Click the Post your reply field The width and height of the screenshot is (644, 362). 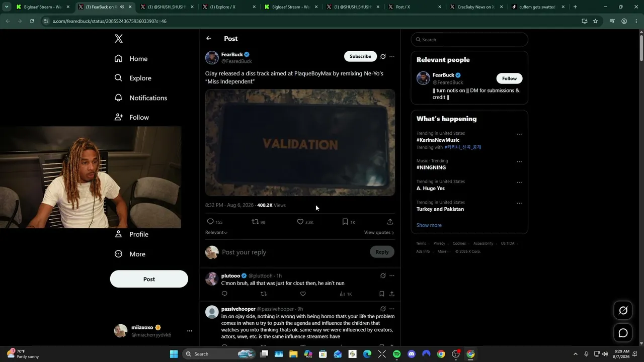click(294, 252)
